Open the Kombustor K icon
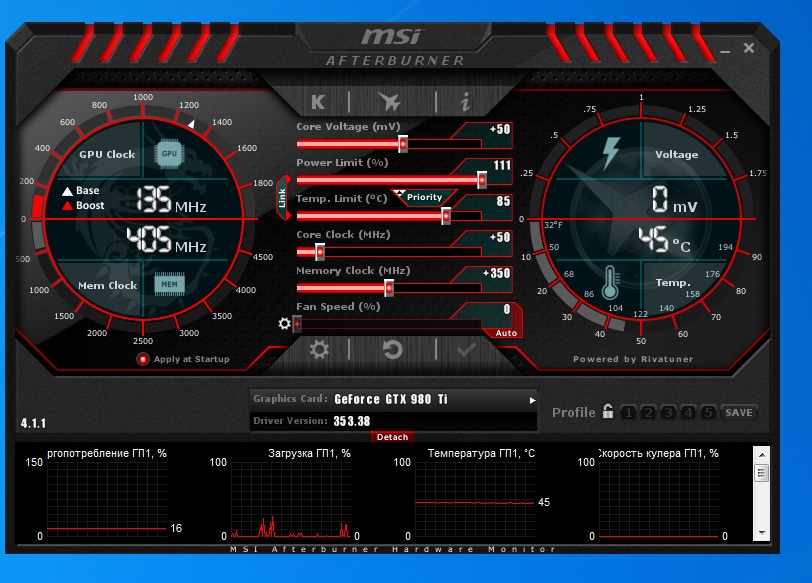The image size is (812, 583). [318, 102]
